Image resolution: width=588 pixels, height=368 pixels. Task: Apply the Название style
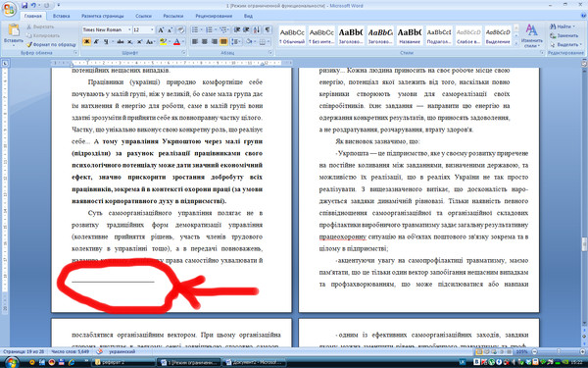[410, 36]
